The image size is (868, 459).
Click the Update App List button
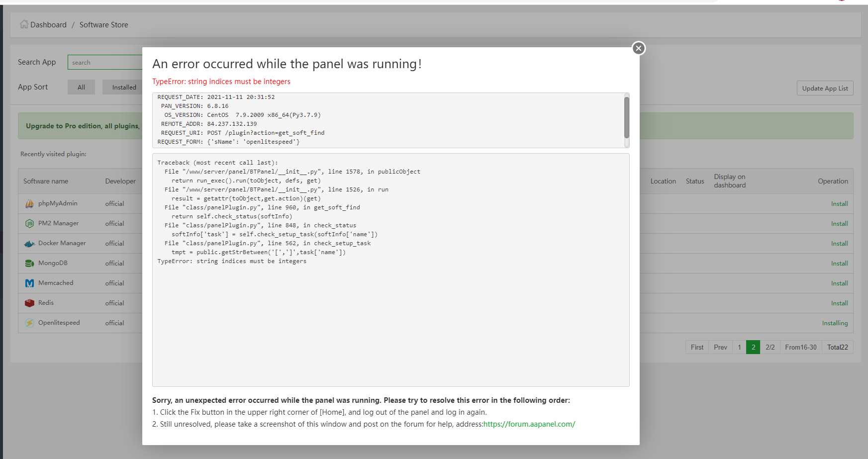pos(825,88)
